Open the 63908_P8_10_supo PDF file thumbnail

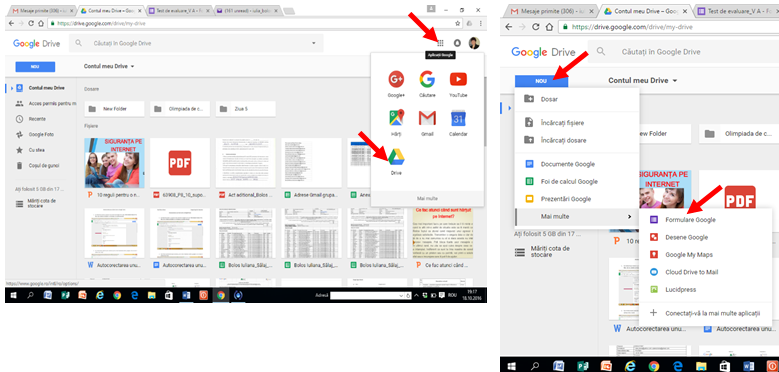[x=180, y=163]
